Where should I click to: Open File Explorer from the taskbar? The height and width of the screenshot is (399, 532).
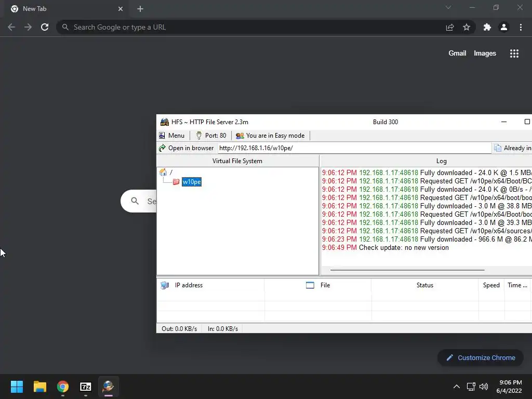40,387
